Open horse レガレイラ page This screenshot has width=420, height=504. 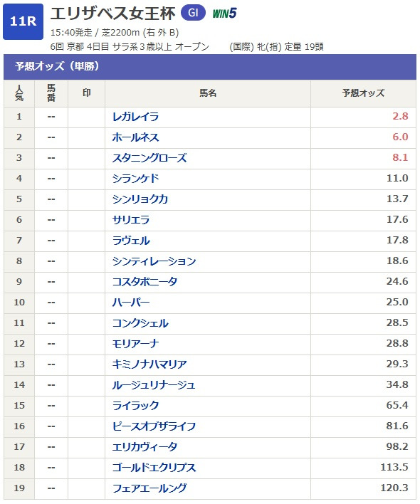tap(135, 116)
